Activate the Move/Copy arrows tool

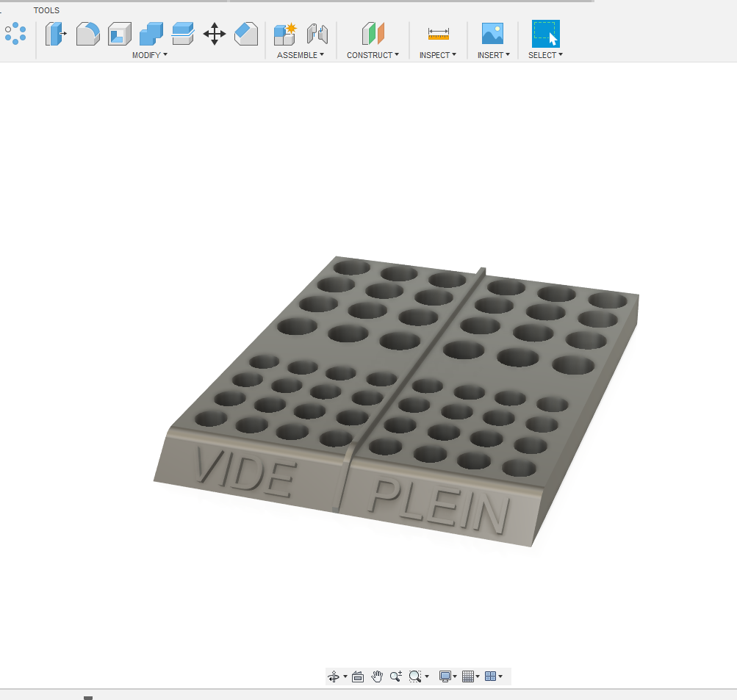(215, 34)
